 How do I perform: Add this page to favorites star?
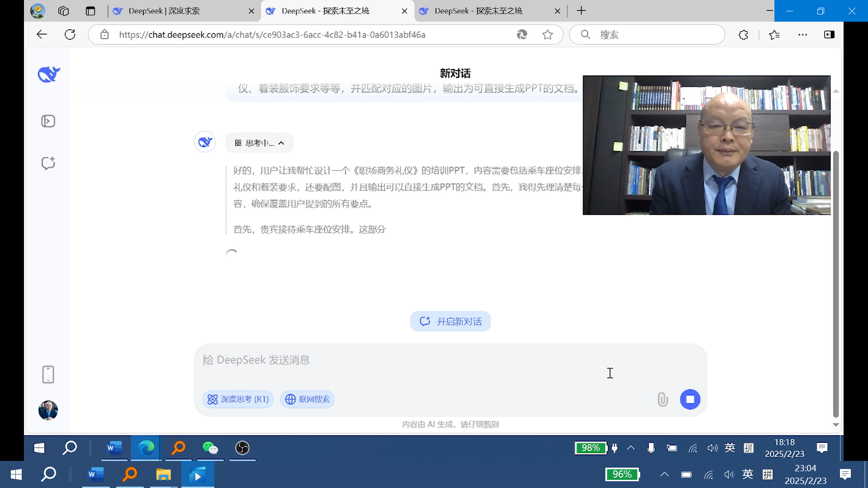point(547,35)
